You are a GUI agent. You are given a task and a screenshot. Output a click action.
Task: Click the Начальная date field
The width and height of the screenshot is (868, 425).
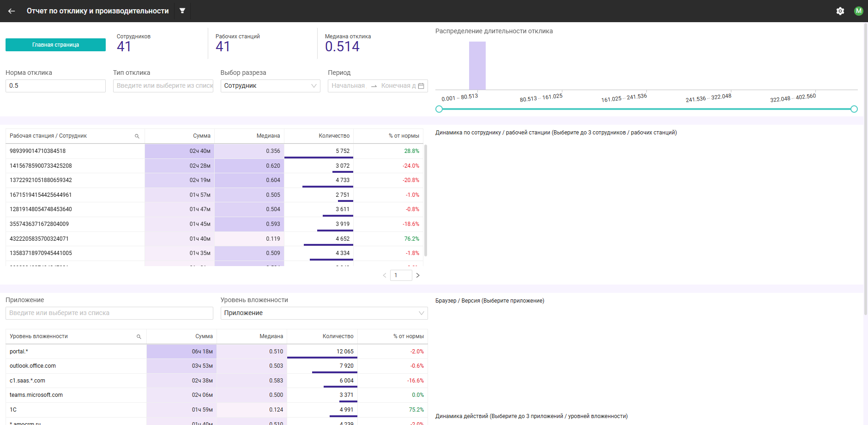tap(348, 86)
